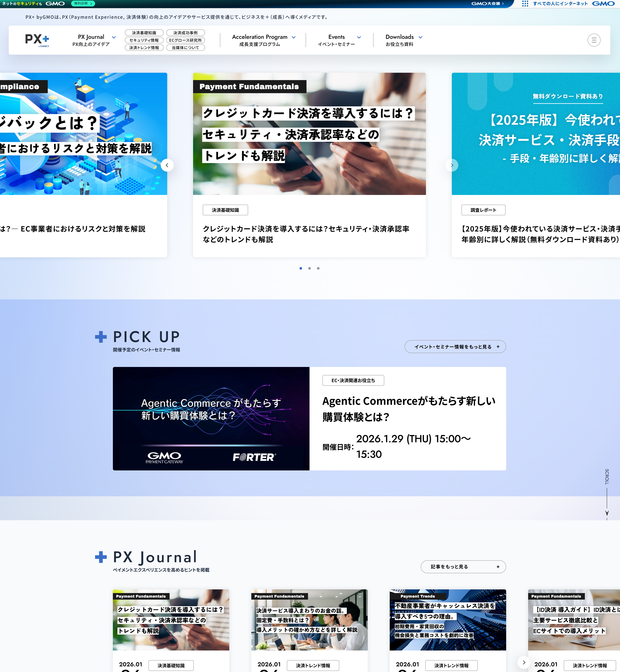The height and width of the screenshot is (672, 620).
Task: Select the second carousel pagination dot
Action: [x=309, y=268]
